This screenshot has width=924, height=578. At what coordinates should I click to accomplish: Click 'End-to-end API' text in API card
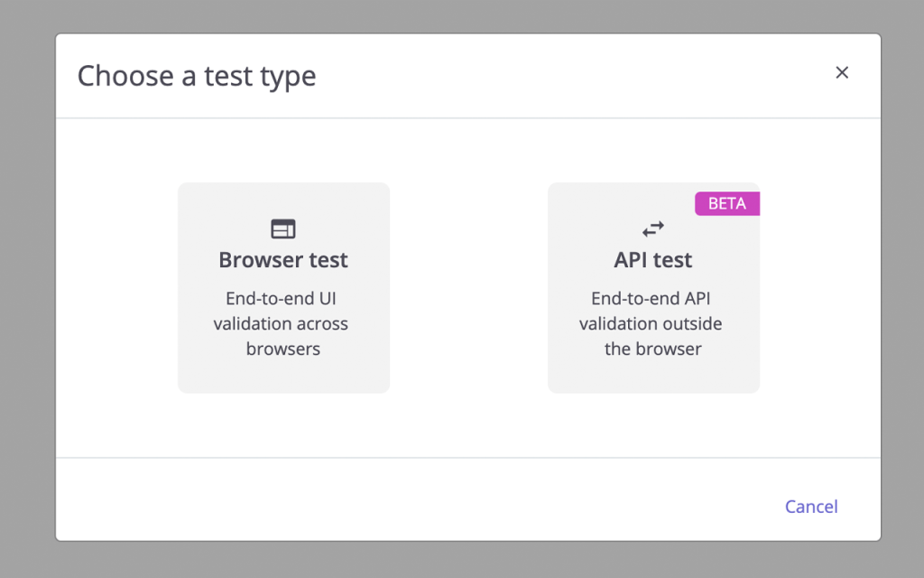[651, 298]
